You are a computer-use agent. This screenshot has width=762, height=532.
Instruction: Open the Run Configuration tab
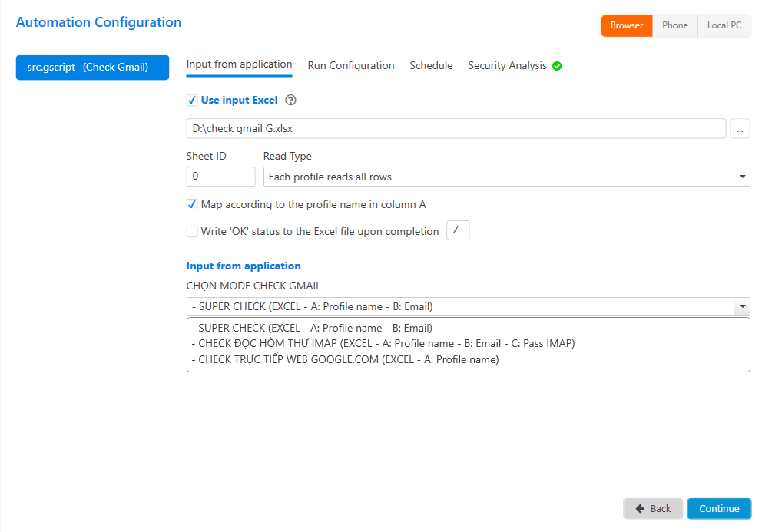tap(351, 66)
